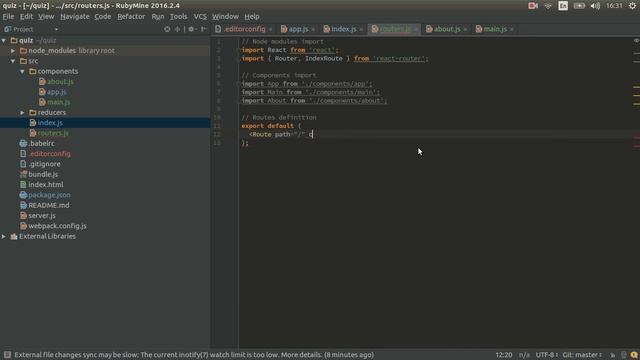Open the Tools menu

click(x=178, y=17)
